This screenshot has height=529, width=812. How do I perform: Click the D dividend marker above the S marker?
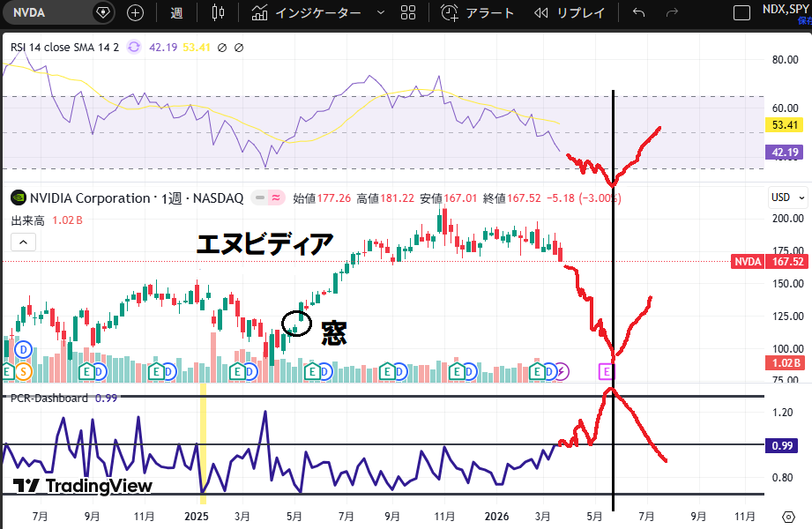coord(23,350)
